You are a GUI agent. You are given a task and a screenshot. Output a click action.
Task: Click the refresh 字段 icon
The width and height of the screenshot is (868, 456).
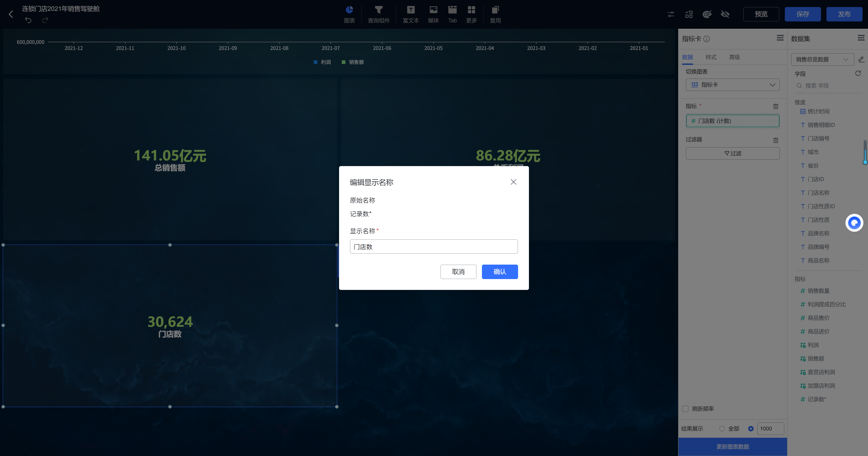coord(858,73)
